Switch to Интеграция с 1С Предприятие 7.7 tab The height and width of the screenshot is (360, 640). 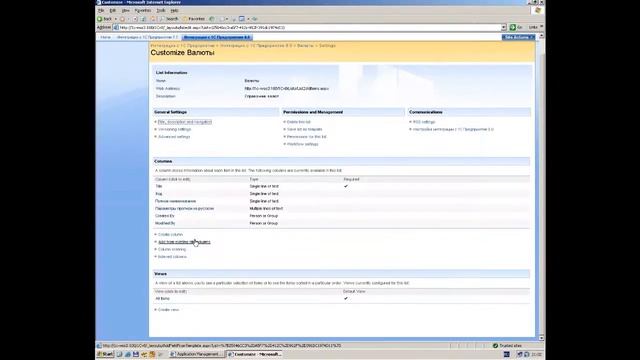(x=147, y=37)
